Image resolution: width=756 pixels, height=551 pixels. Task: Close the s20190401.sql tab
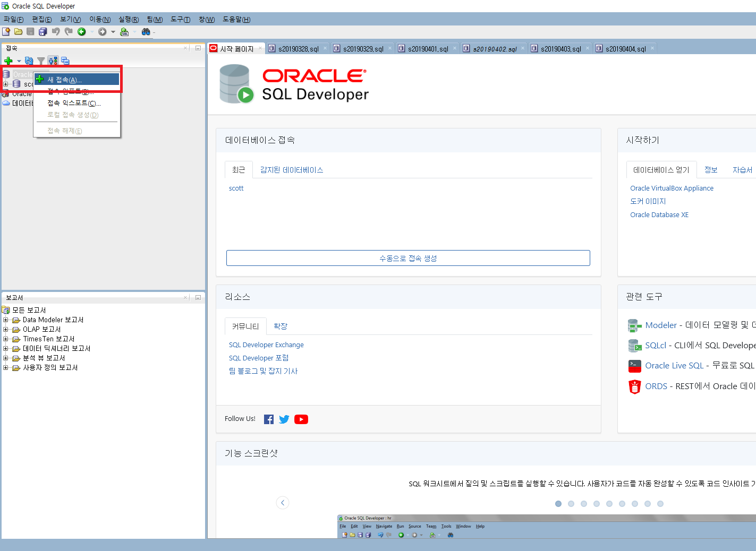pyautogui.click(x=455, y=48)
